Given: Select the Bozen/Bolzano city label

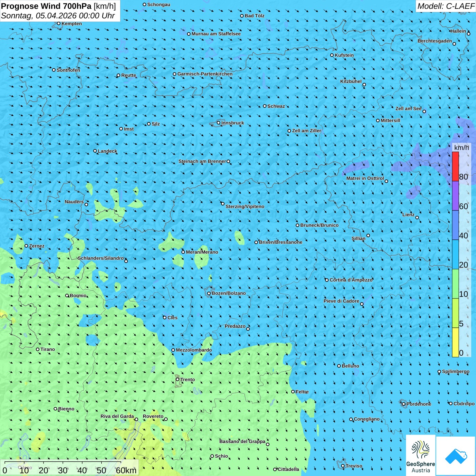Looking at the screenshot, I should [228, 293].
